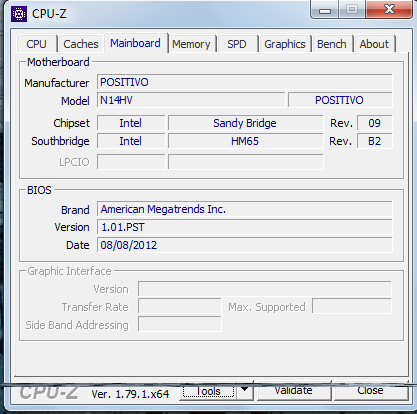Viewport: 417px width, 414px height.
Task: Click the Manufacturer POSITIVO field
Action: [x=245, y=82]
